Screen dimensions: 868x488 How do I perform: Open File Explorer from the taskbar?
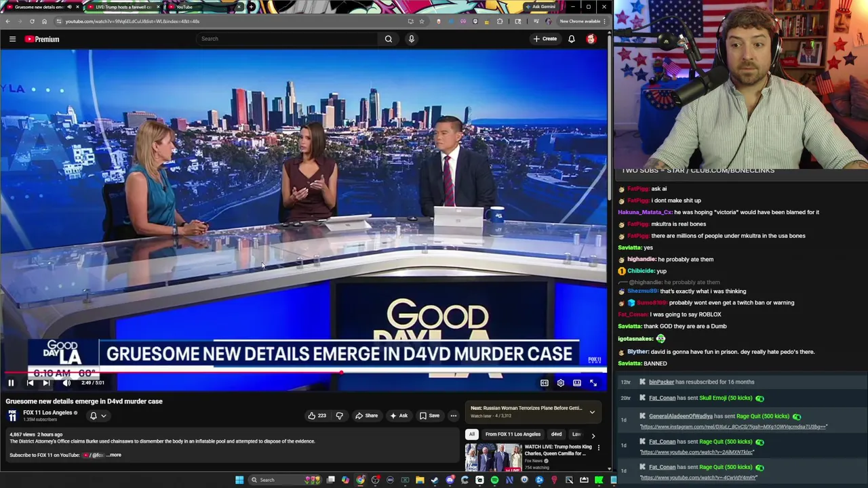coord(420,480)
